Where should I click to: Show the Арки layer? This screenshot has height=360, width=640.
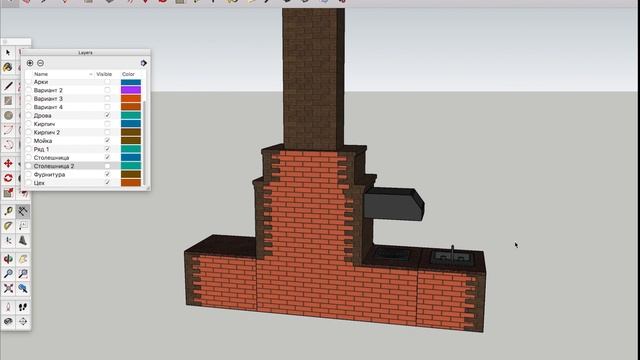pyautogui.click(x=107, y=82)
